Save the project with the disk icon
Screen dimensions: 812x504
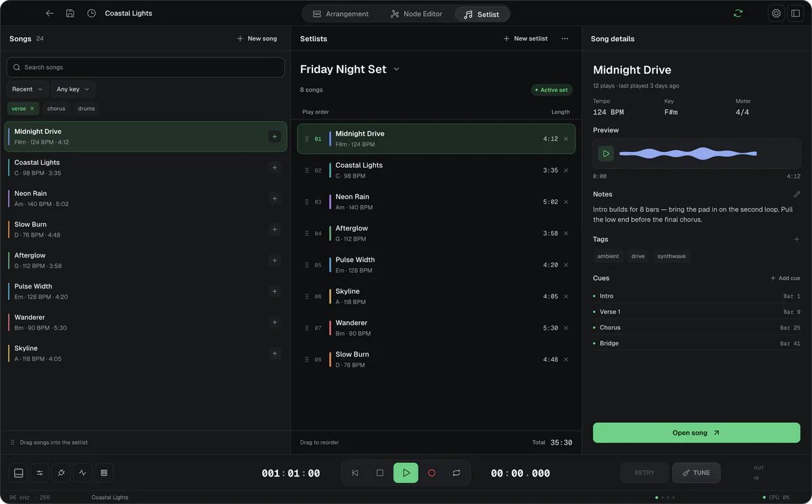click(x=70, y=14)
